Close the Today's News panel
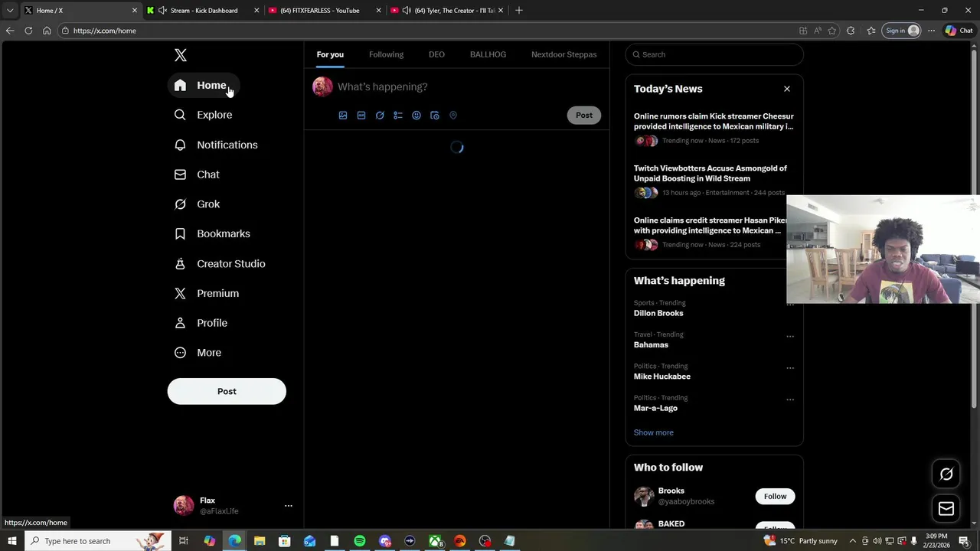980x551 pixels. pyautogui.click(x=787, y=89)
